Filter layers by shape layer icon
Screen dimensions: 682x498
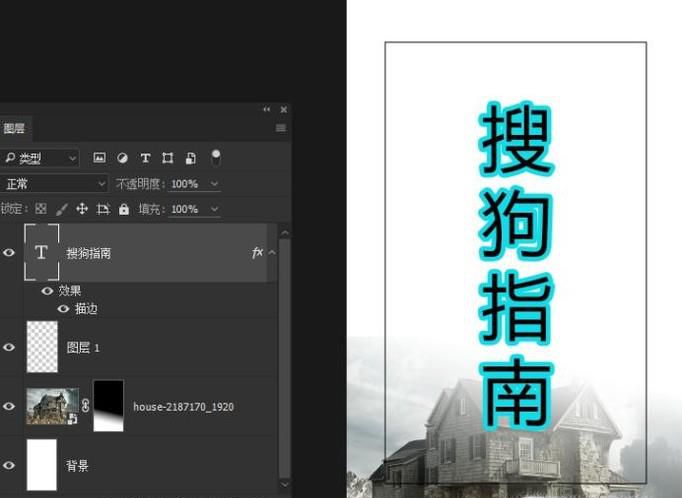click(x=167, y=158)
